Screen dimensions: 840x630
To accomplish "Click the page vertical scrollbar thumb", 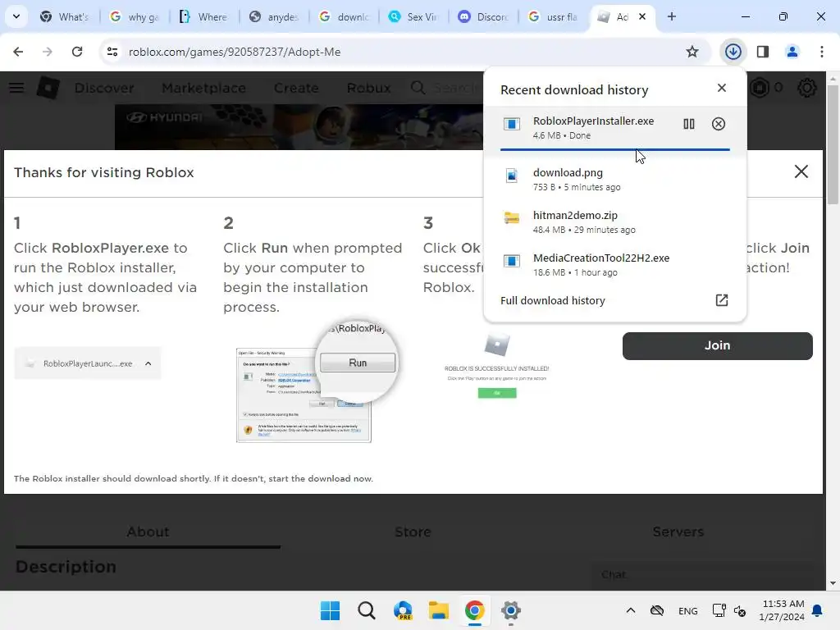I will [832, 144].
